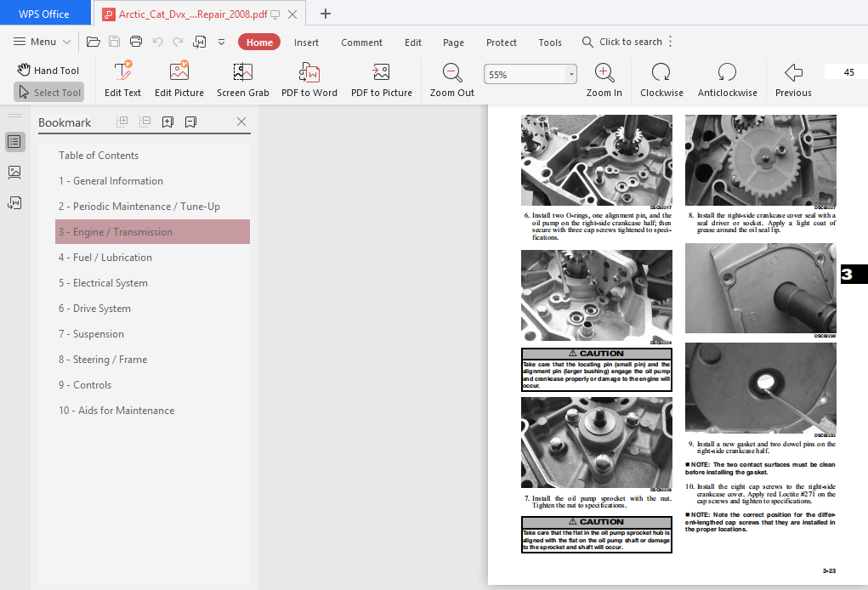Viewport: 868px width, 590px height.
Task: Click the Redo arrow icon
Action: point(178,42)
